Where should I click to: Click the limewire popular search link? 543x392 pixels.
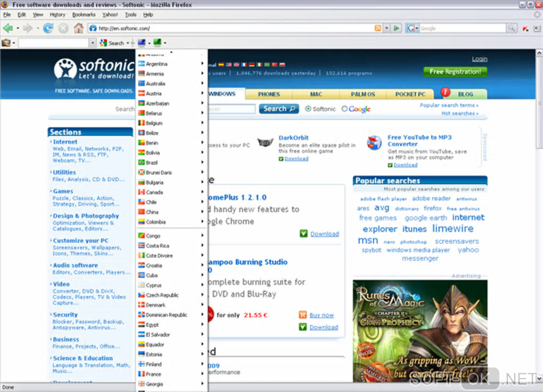point(452,228)
